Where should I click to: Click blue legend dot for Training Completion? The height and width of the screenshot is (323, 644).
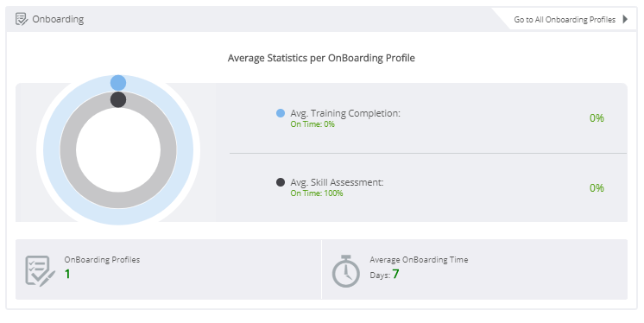pyautogui.click(x=281, y=113)
